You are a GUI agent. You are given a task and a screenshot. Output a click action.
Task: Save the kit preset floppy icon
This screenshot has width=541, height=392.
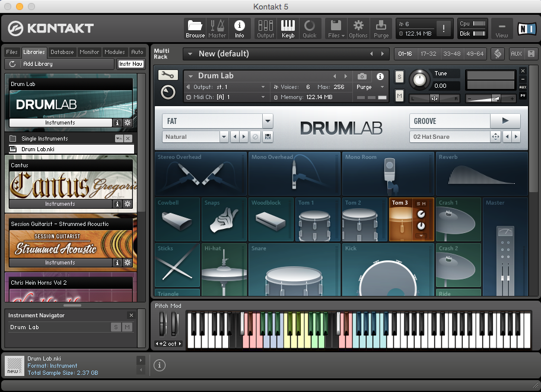point(268,136)
